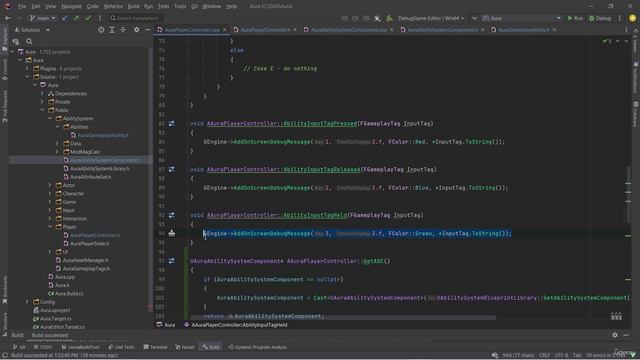Open the File menu
Image resolution: width=640 pixels, height=360 pixels.
coord(22,6)
